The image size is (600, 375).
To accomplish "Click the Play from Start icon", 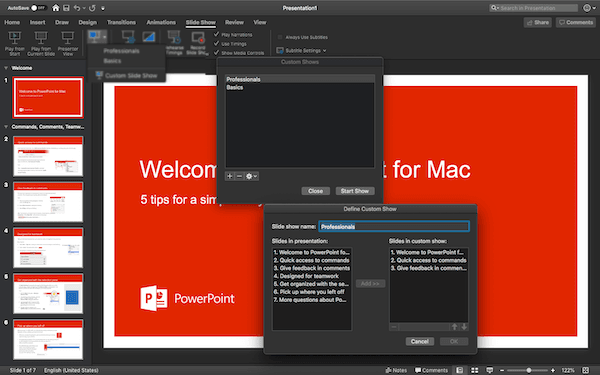I will [15, 38].
